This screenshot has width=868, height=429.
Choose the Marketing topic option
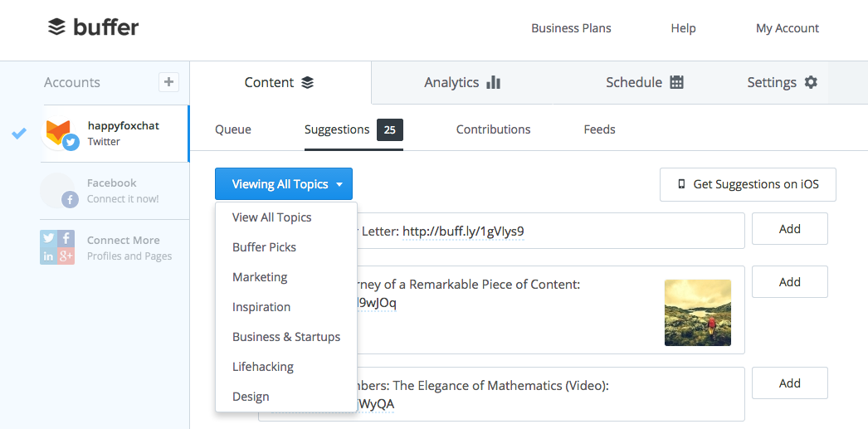[x=260, y=277]
